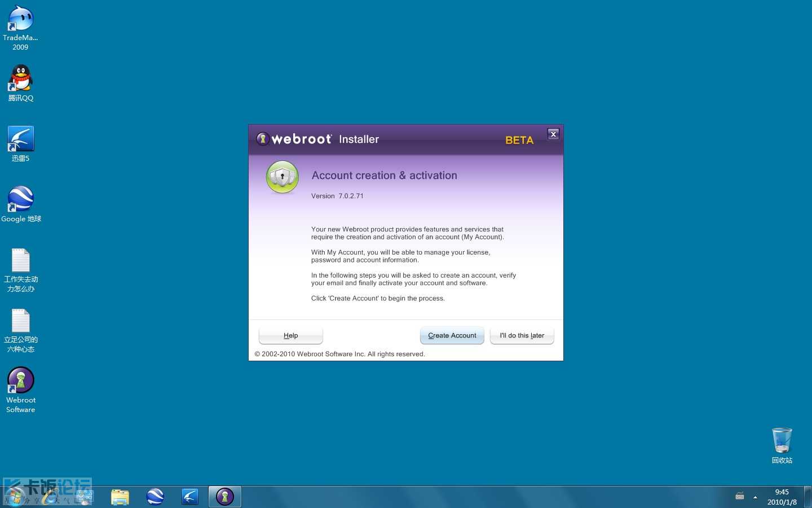Choose "I'll do this later"
Viewport: 812px width, 508px height.
(x=522, y=335)
